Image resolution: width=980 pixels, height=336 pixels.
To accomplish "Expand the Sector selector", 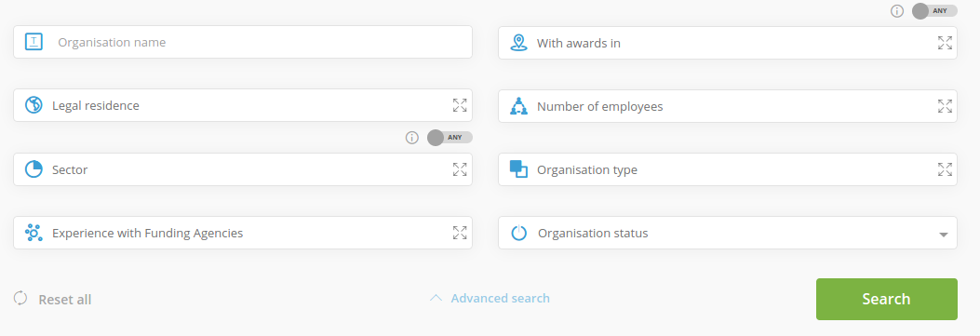I will [x=460, y=169].
